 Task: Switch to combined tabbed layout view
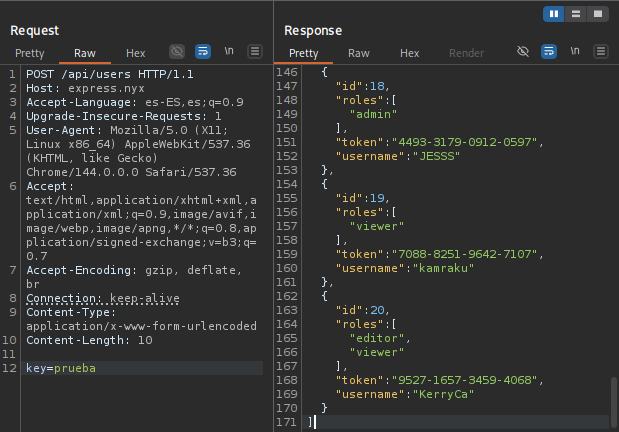[597, 13]
